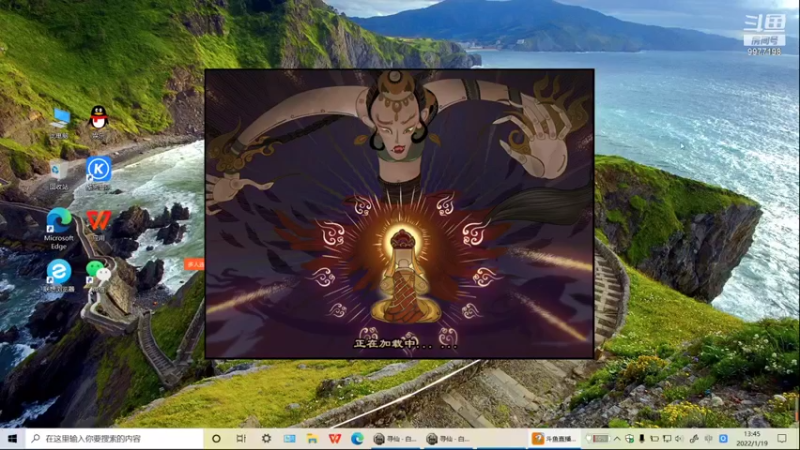Open the Windows Start menu
This screenshot has height=450, width=800.
12,438
